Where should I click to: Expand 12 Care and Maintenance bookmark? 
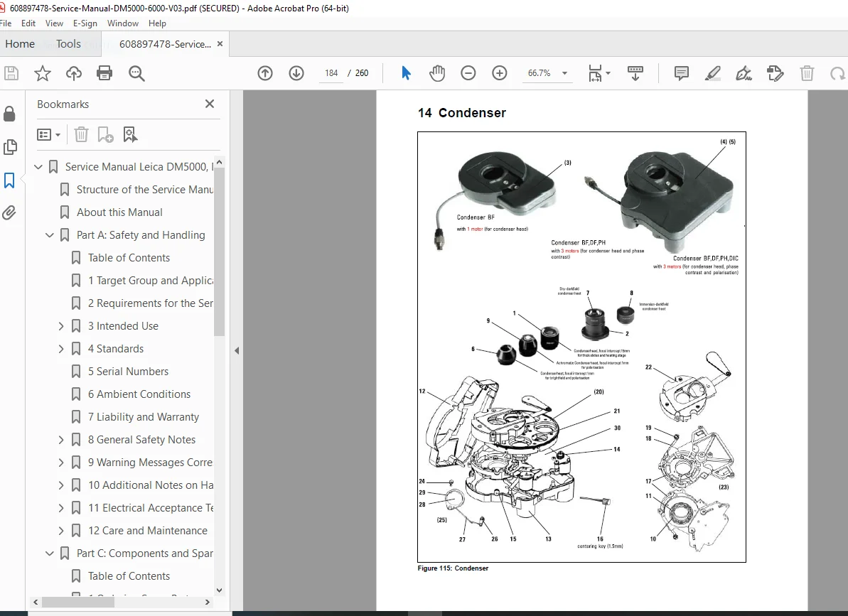point(61,531)
